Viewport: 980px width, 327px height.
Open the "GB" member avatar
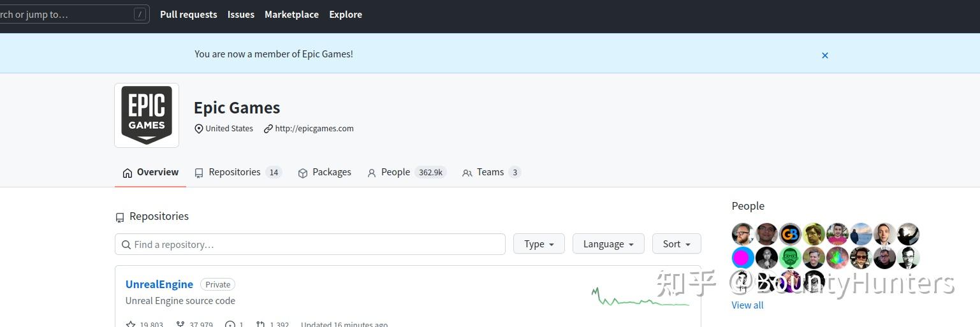tap(790, 234)
